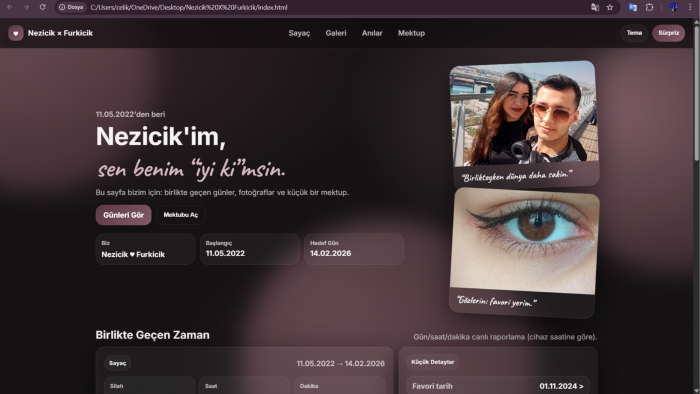Toggle the Tema button
Viewport: 700px width, 394px height.
tap(634, 33)
